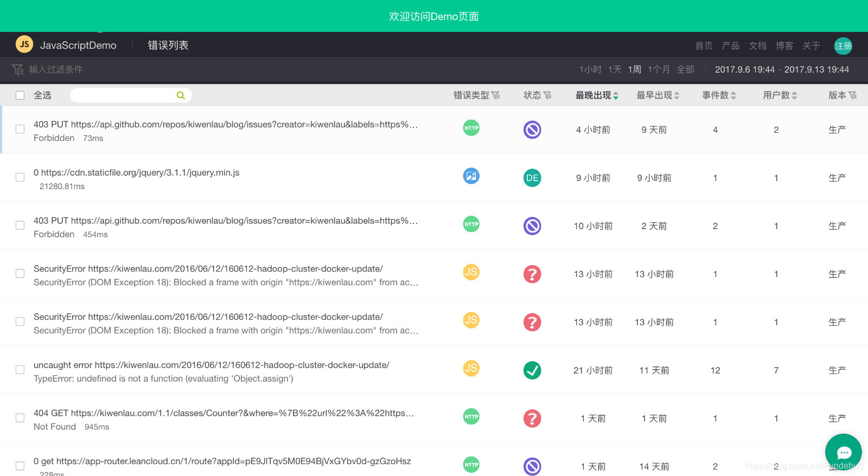Click the DE assignee status badge on the jquery row
Screen dimensions: 868x476
(x=532, y=178)
